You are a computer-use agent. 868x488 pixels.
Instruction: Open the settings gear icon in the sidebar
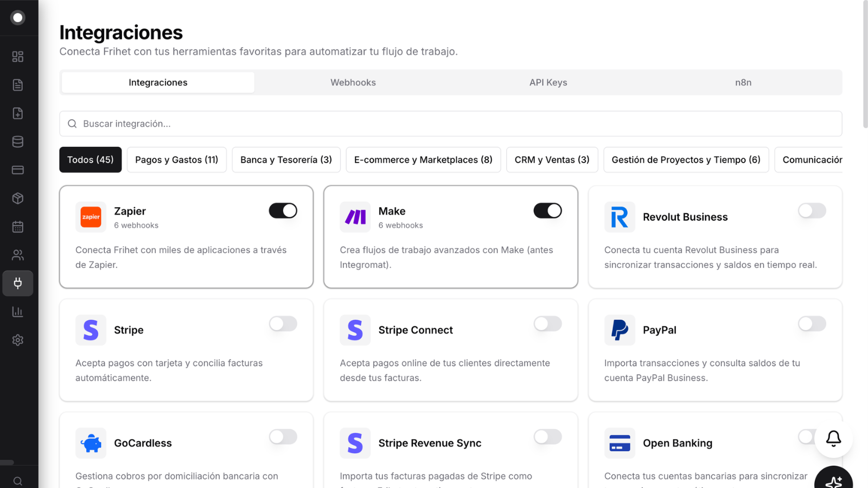[x=18, y=340]
